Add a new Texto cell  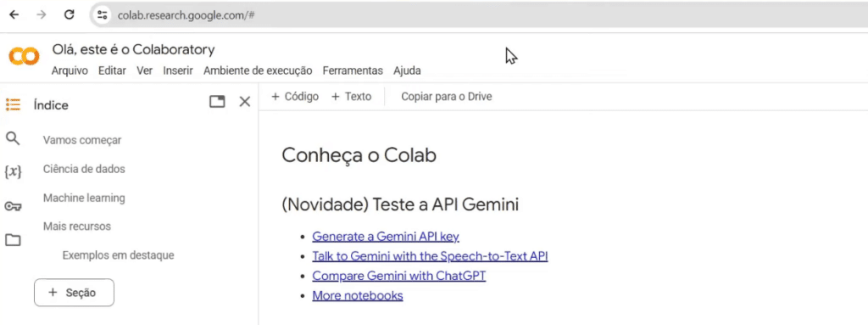point(351,97)
